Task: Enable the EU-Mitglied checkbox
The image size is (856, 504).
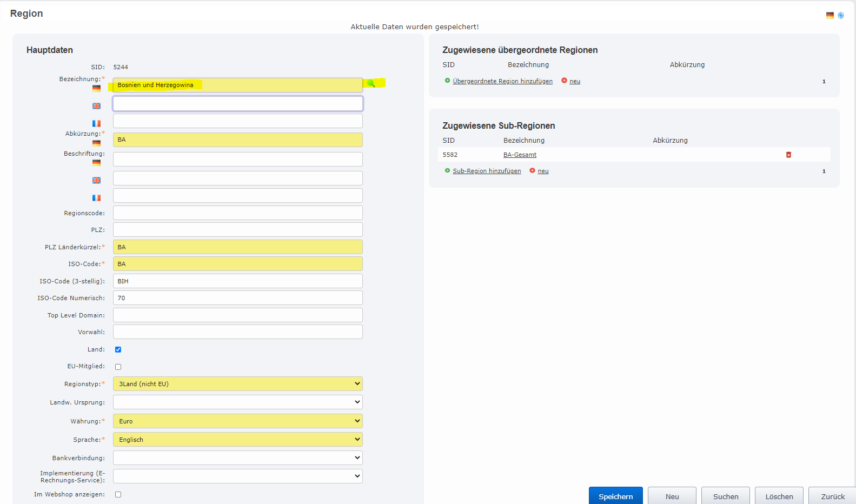Action: (118, 367)
